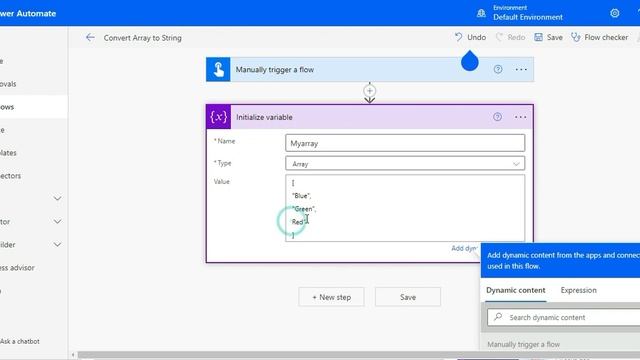
Task: Switch to the Dynamic content tab
Action: click(516, 290)
